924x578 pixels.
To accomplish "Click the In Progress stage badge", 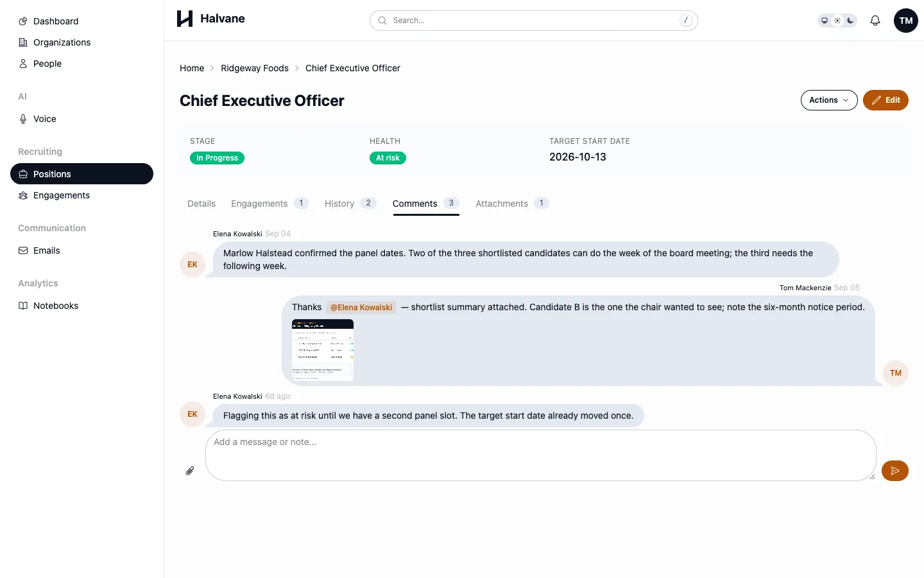I will 217,158.
